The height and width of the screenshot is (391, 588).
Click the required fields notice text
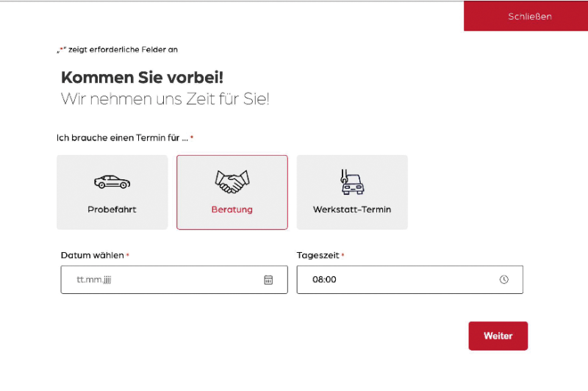[x=118, y=50]
